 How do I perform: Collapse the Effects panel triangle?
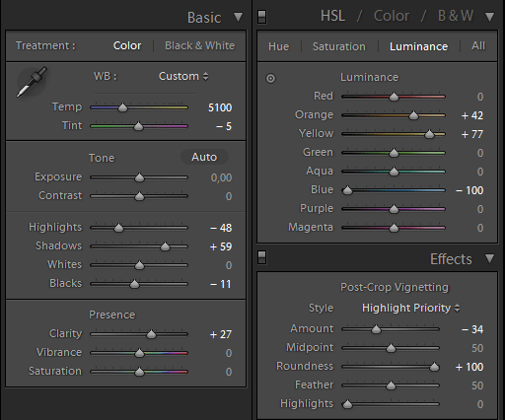tap(490, 258)
